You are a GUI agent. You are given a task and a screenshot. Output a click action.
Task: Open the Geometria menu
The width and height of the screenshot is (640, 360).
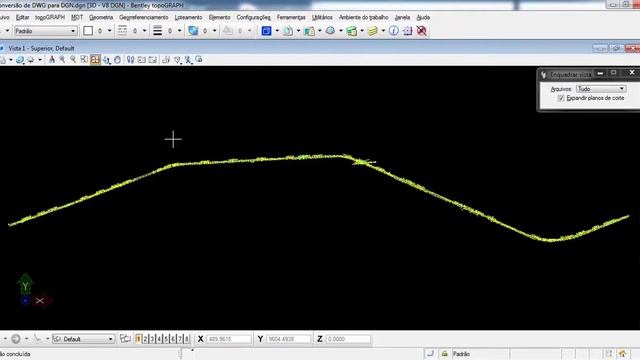(x=101, y=17)
